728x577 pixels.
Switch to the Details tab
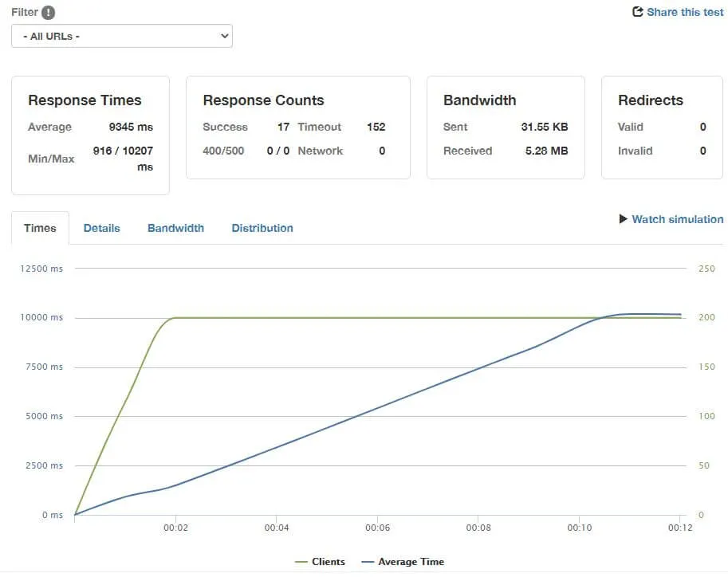coord(102,228)
